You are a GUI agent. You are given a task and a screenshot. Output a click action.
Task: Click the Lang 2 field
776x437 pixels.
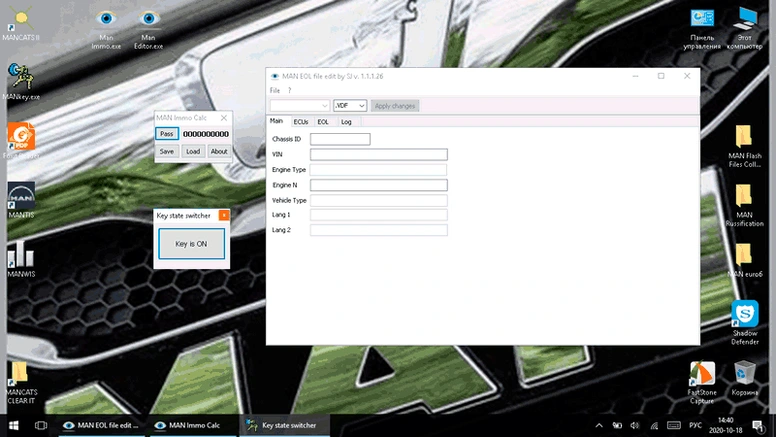tap(379, 230)
